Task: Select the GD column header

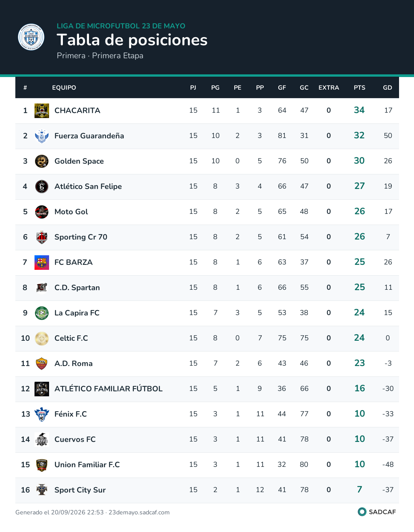Action: coord(388,87)
